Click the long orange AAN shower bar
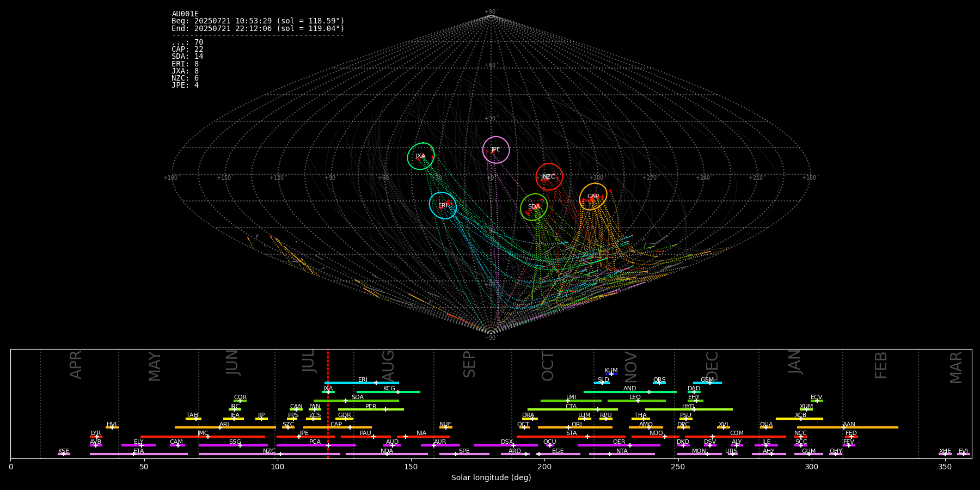Viewport: 980px width, 490px height. coord(848,427)
